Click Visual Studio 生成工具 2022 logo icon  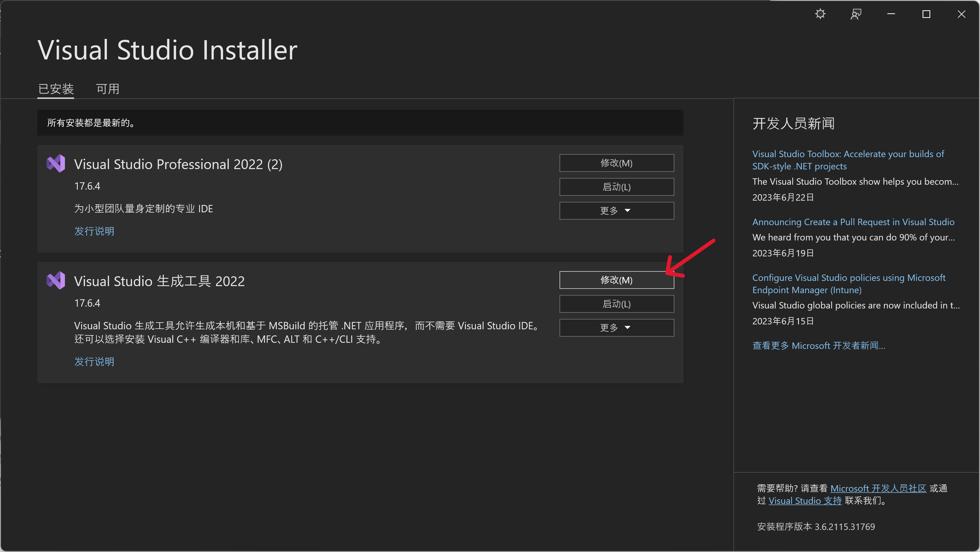tap(56, 280)
